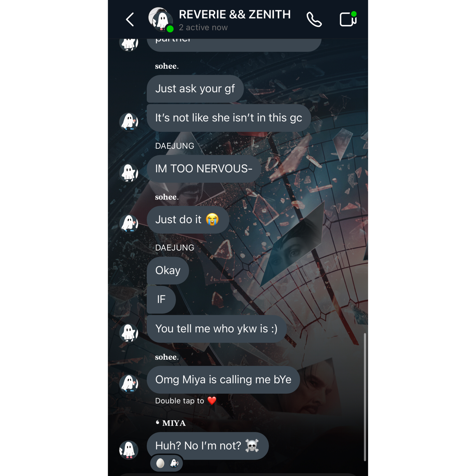476x476 pixels.
Task: Start an audio call with the phone icon
Action: [x=314, y=19]
